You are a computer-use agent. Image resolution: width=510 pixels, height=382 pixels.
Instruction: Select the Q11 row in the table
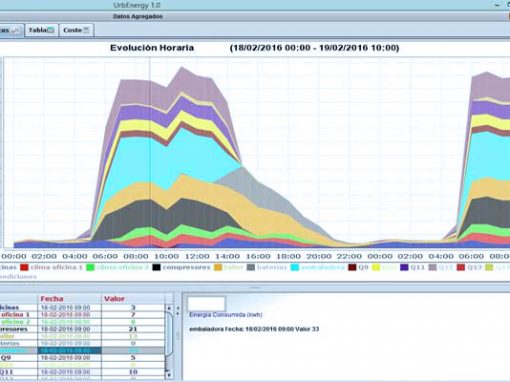pyautogui.click(x=82, y=372)
